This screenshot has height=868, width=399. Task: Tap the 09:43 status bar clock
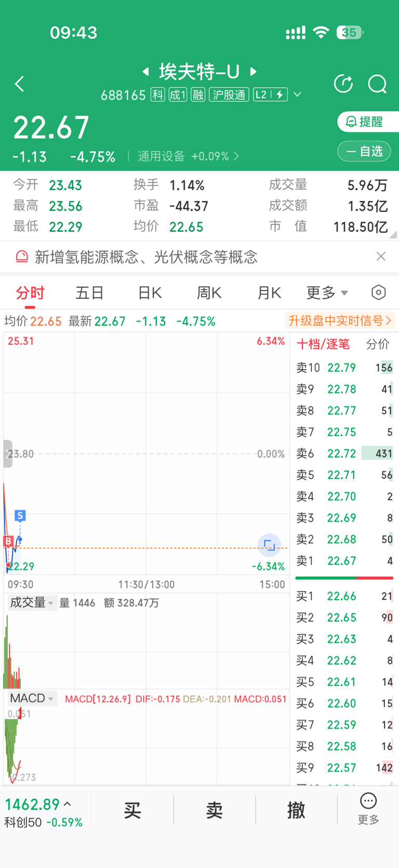click(74, 33)
